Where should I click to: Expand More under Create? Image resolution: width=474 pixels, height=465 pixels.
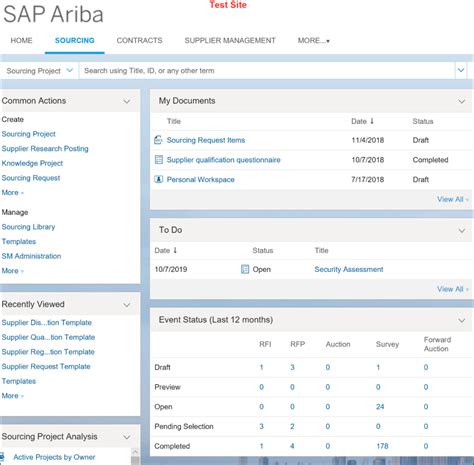(13, 193)
